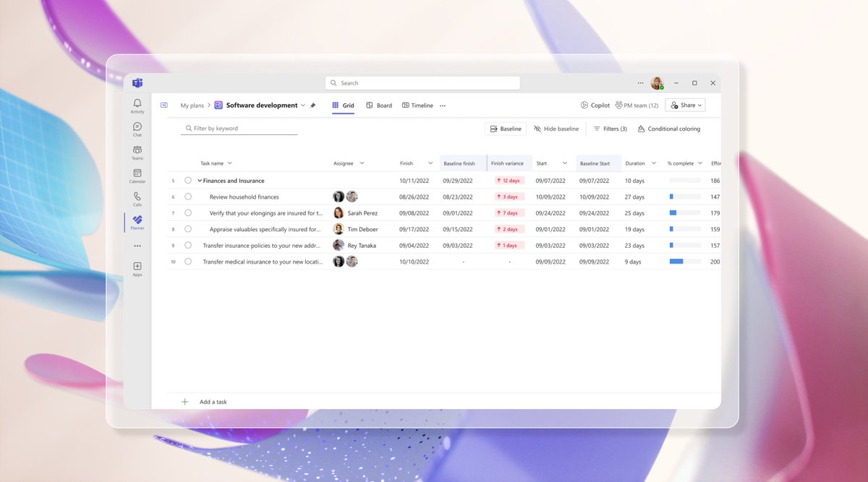Switch to Grid view tab
Image resolution: width=868 pixels, height=482 pixels.
(343, 106)
